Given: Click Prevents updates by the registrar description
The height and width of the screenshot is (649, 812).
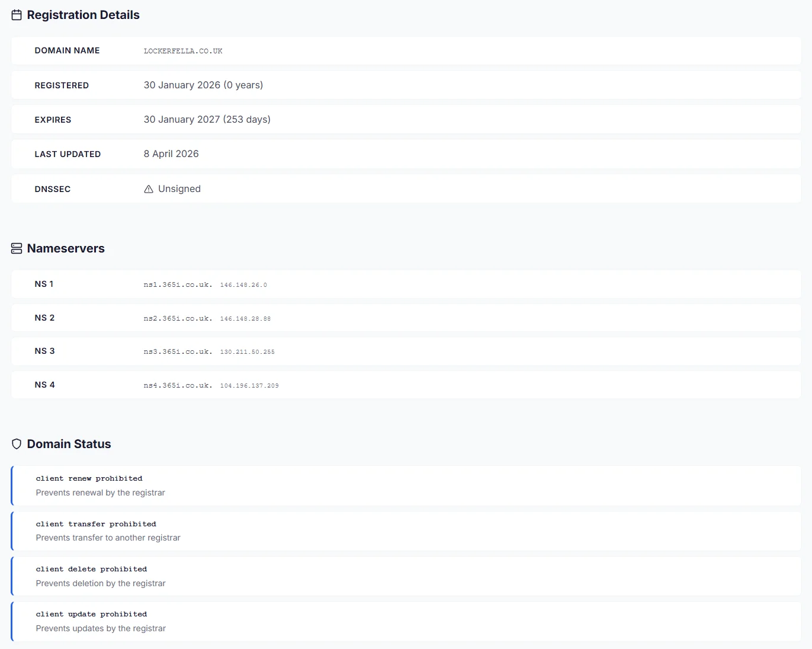Looking at the screenshot, I should pyautogui.click(x=101, y=628).
